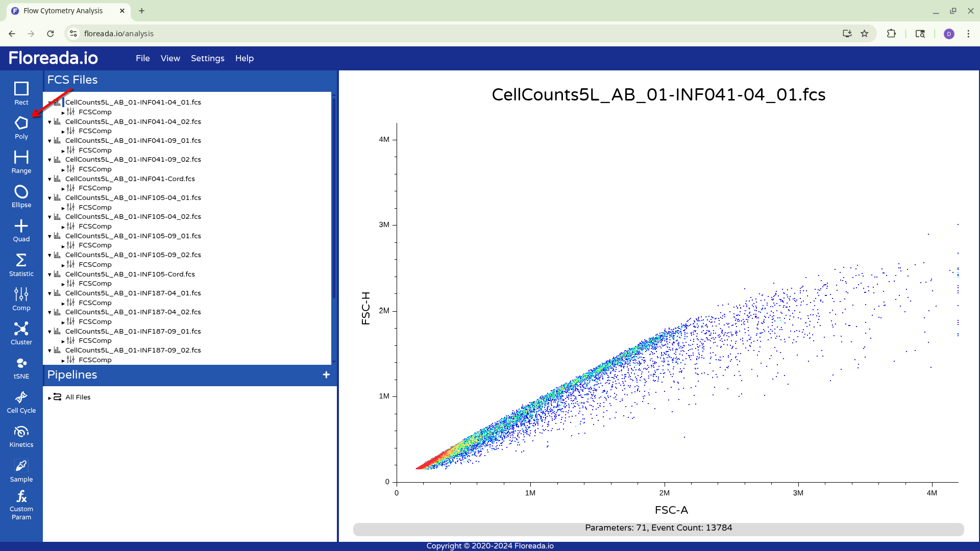
Task: Expand FCSComp under INF105-Cord.fcs
Action: point(63,284)
